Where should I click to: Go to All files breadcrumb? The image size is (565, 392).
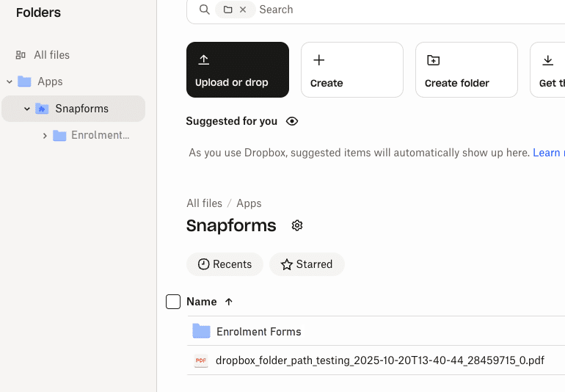[x=204, y=203]
